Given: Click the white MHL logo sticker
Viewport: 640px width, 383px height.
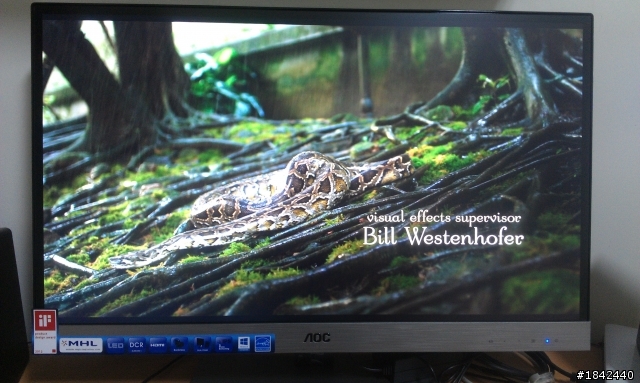Looking at the screenshot, I should (81, 345).
